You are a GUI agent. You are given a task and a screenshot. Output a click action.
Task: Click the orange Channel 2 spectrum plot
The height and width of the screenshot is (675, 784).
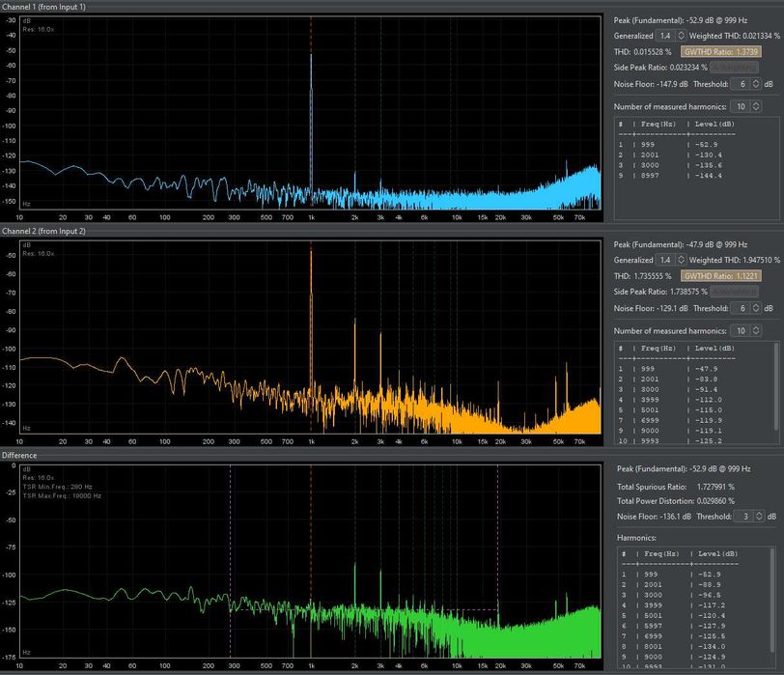[x=311, y=337]
